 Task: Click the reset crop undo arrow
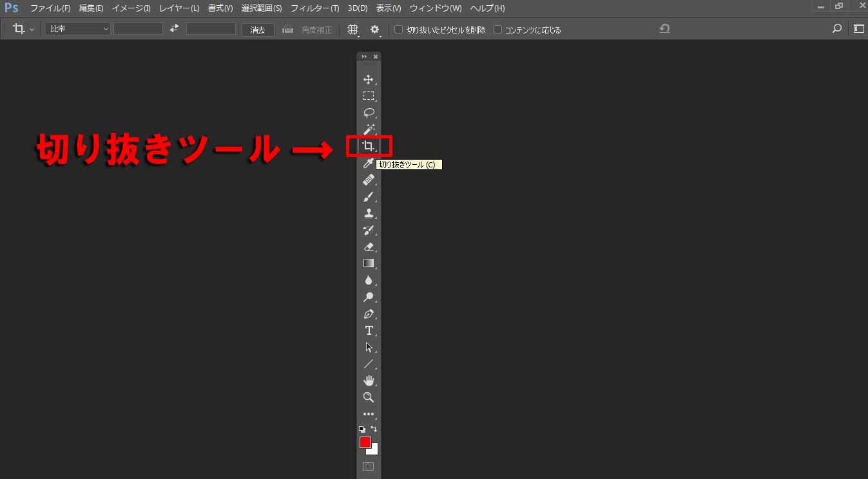pyautogui.click(x=664, y=29)
